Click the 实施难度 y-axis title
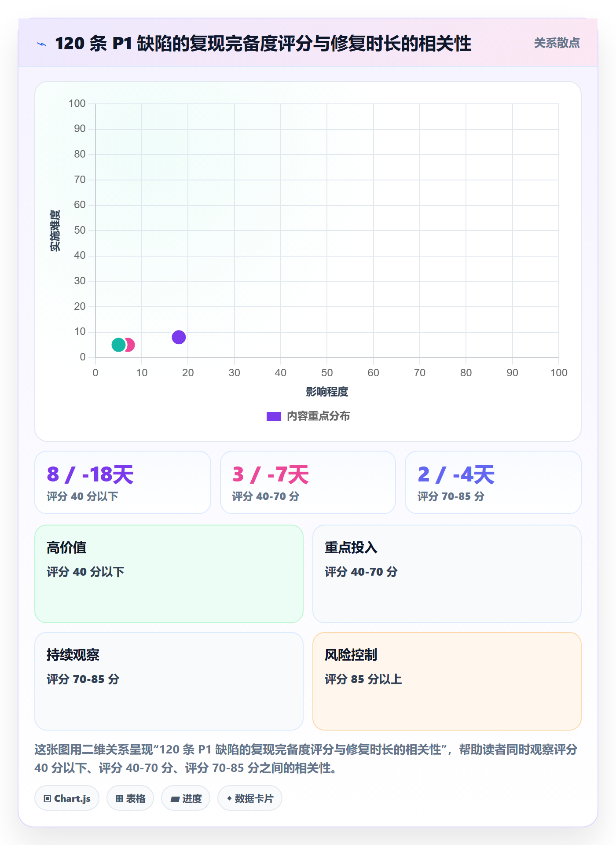This screenshot has height=845, width=616. click(x=55, y=230)
